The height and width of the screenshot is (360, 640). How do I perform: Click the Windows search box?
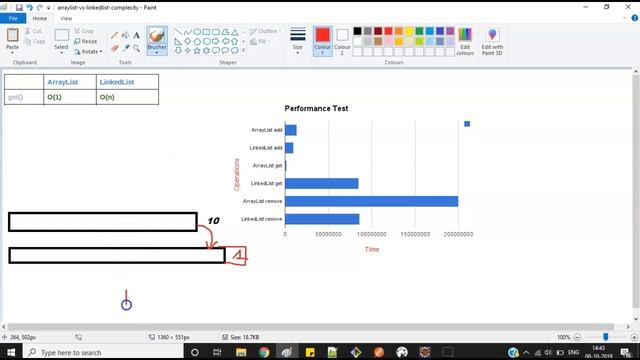[103, 352]
